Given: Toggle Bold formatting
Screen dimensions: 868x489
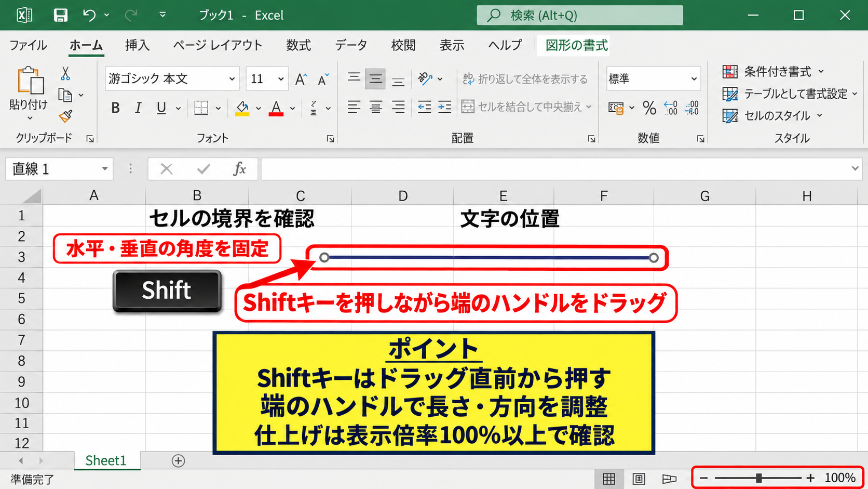Looking at the screenshot, I should [x=115, y=108].
